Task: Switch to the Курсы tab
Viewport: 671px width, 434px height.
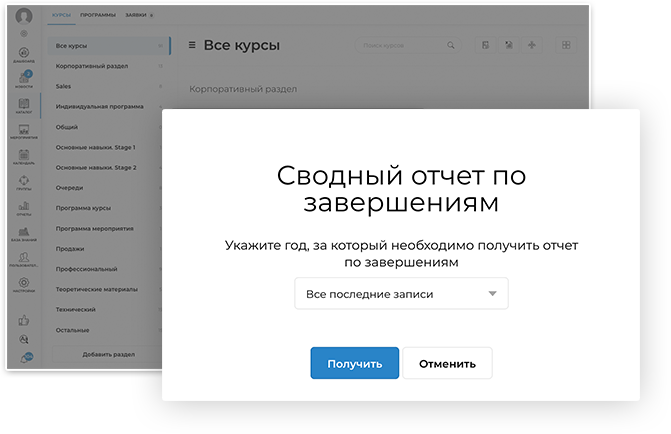Action: (61, 15)
